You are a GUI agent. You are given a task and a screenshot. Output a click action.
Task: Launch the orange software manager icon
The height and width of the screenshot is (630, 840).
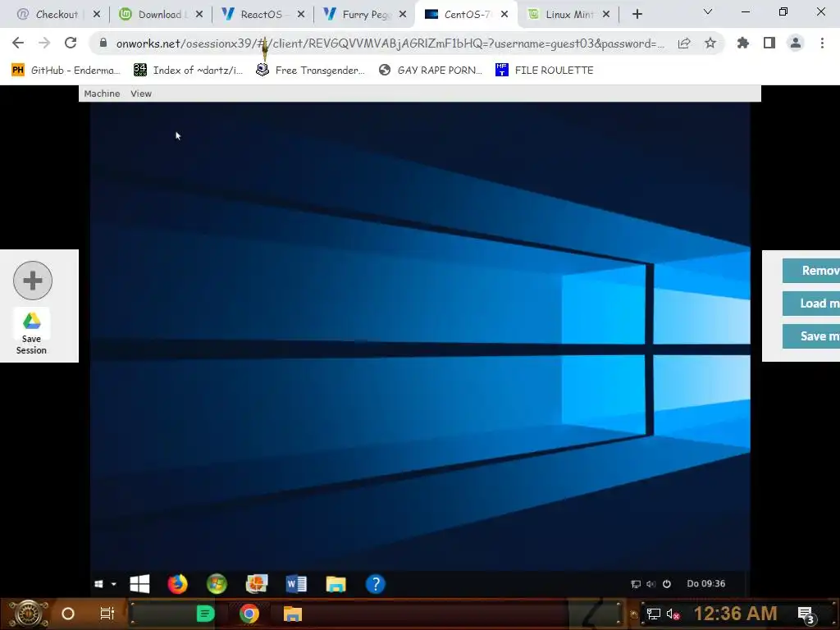pos(257,584)
